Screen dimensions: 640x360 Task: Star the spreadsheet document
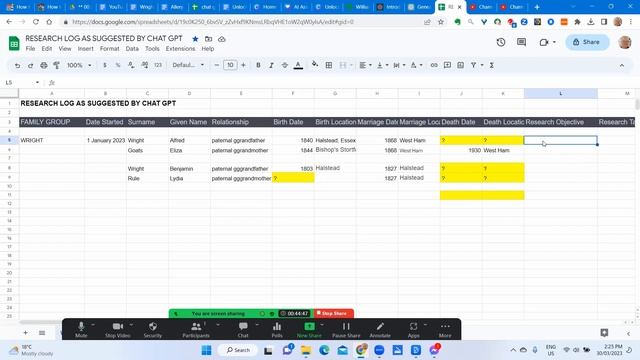point(195,39)
